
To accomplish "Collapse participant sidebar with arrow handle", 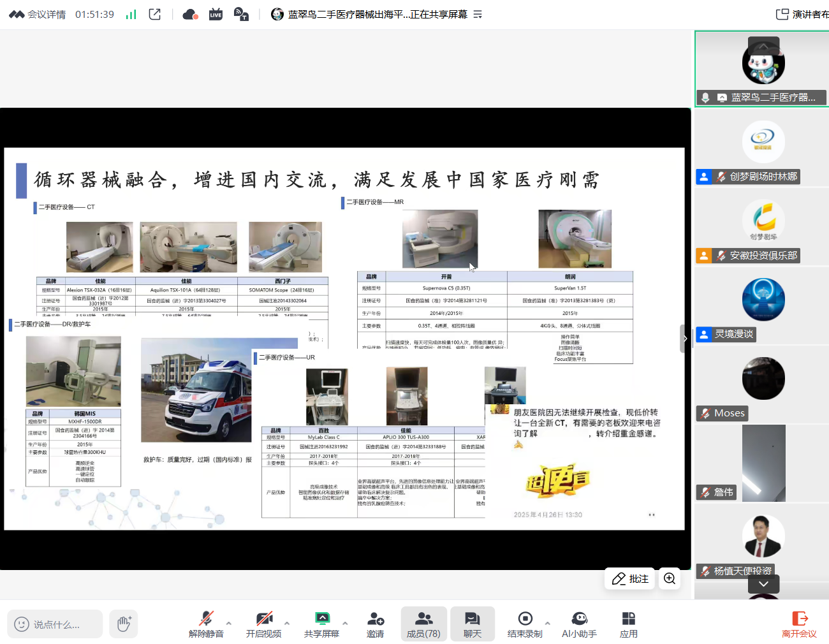I will [685, 339].
